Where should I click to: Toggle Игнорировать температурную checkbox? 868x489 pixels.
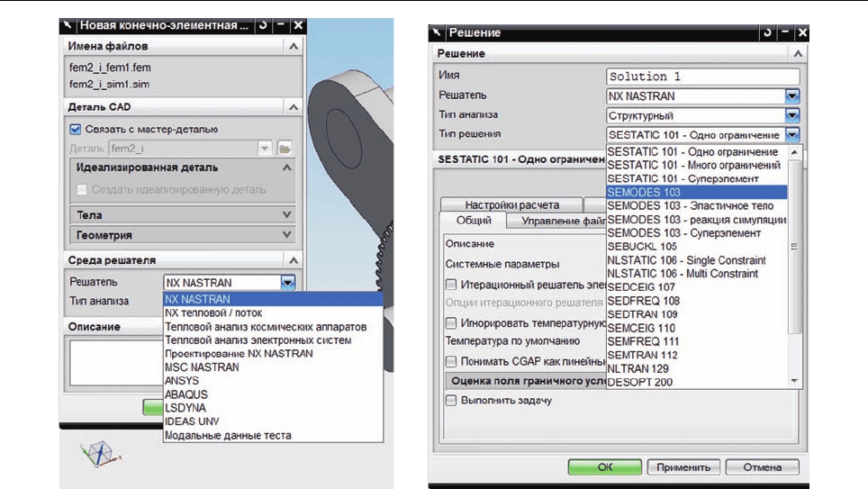pos(451,322)
